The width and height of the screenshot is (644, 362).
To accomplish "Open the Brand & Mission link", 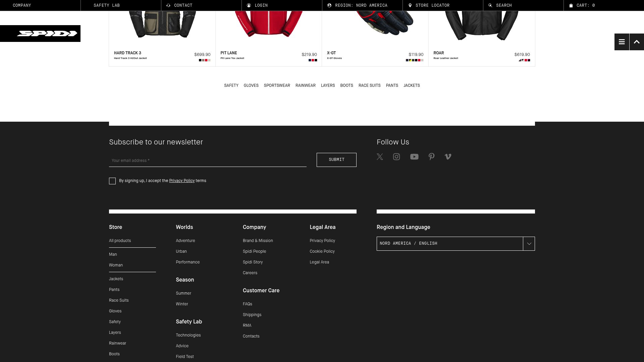I will (x=258, y=241).
